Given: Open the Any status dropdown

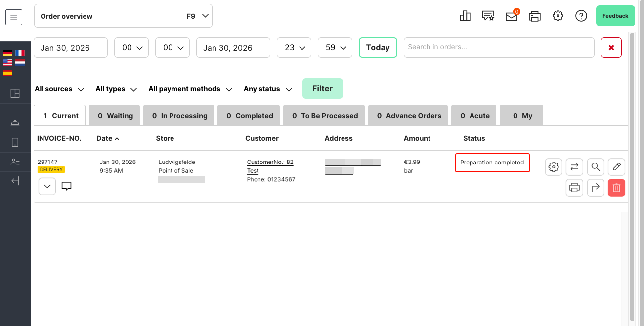Looking at the screenshot, I should [268, 89].
